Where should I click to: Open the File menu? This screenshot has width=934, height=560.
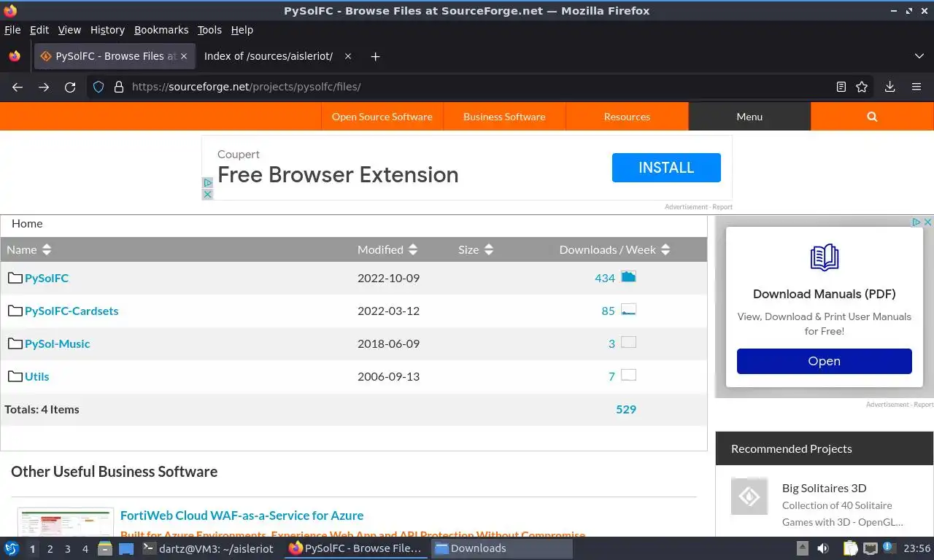(12, 30)
